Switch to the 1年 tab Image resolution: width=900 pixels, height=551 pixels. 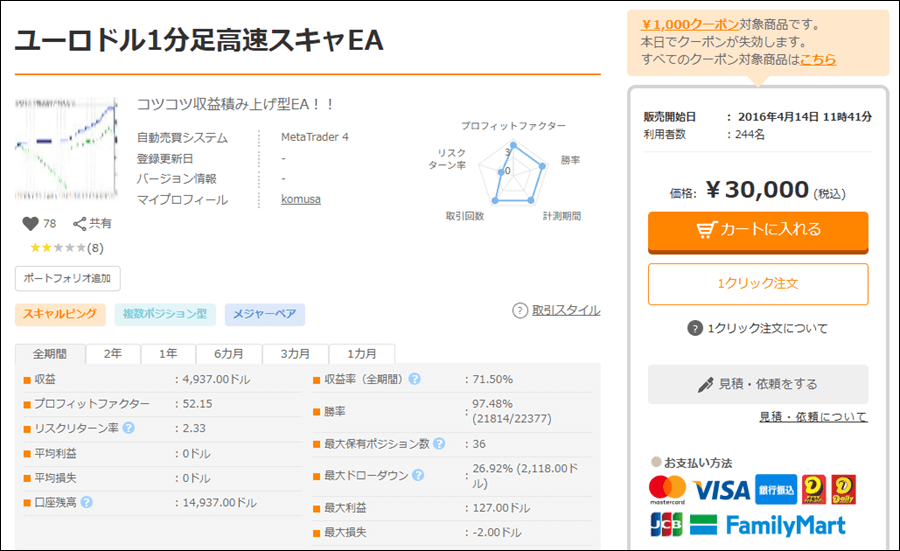click(168, 354)
